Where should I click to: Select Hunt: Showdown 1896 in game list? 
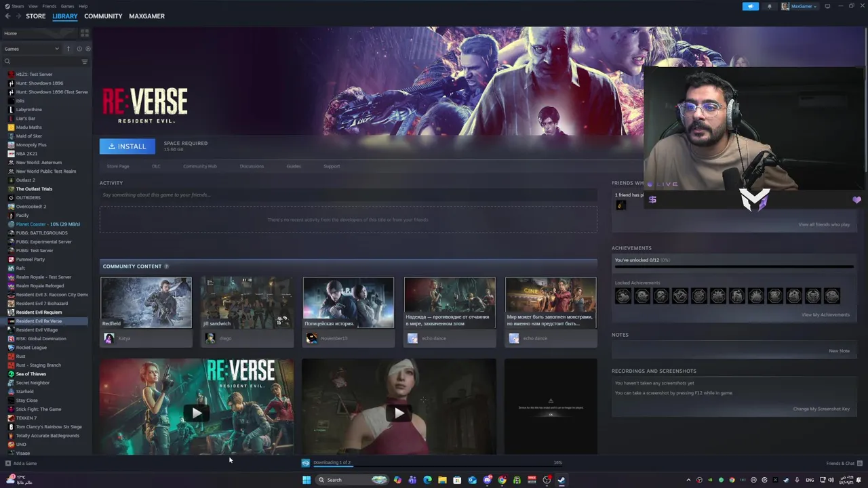click(39, 83)
